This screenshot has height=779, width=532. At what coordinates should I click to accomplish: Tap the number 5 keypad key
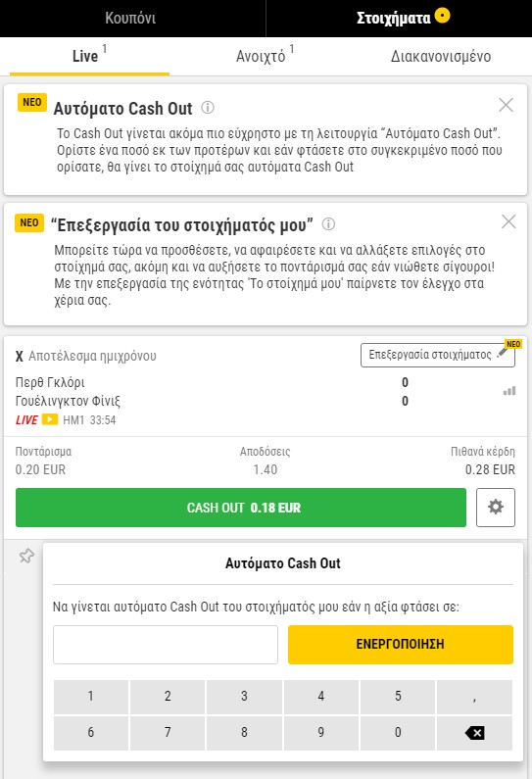tap(398, 696)
